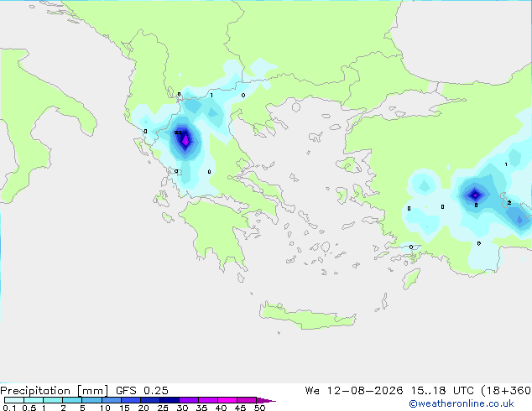Click the "15..18 UTC" time range text
This screenshot has height=411, width=532.
click(x=442, y=391)
